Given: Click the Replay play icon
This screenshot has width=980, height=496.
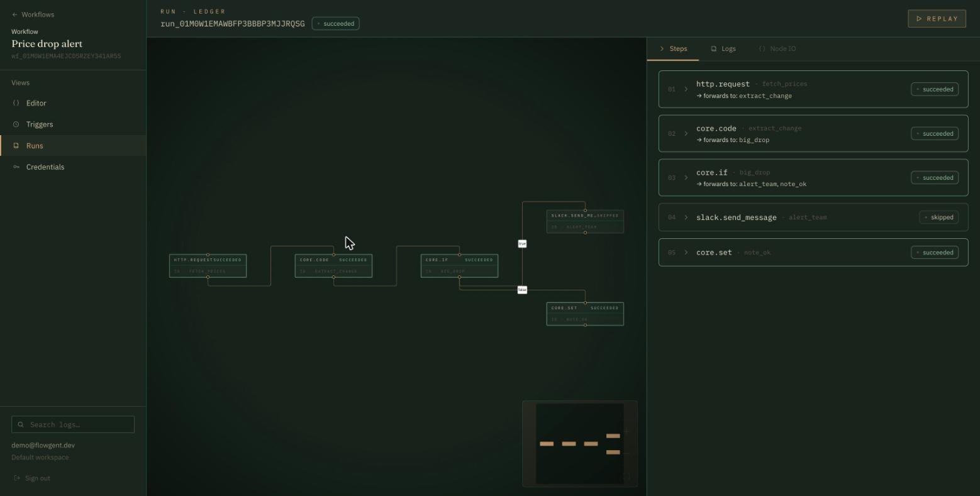Looking at the screenshot, I should point(920,19).
